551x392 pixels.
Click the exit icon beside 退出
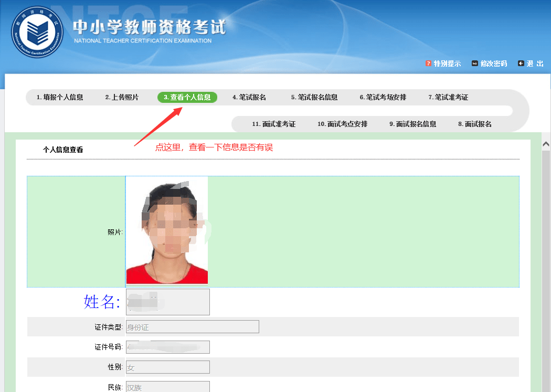pyautogui.click(x=520, y=63)
